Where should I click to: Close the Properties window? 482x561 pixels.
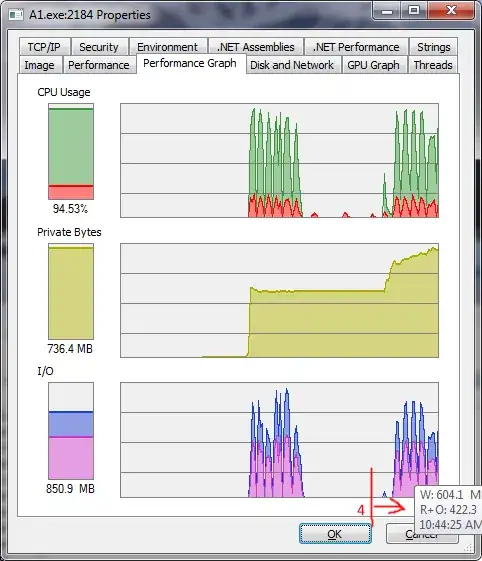[451, 11]
